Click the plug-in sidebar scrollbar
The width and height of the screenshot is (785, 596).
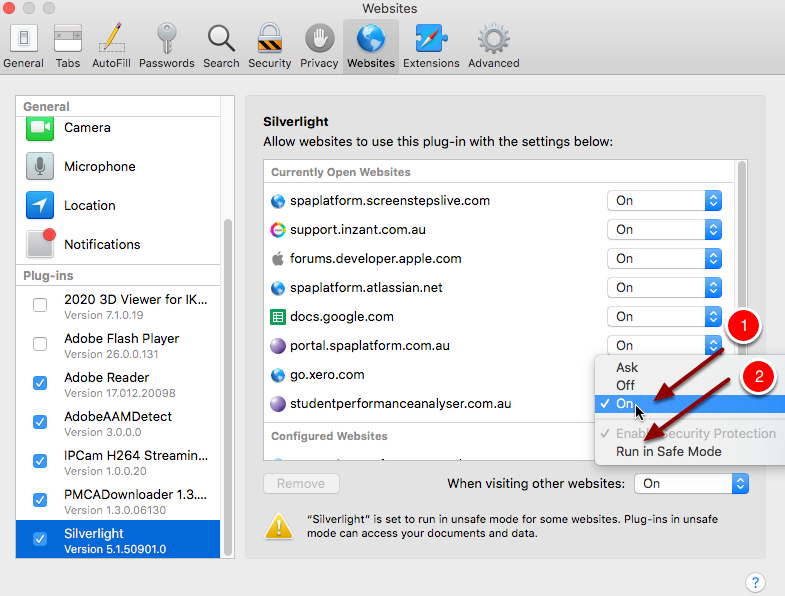click(x=228, y=387)
